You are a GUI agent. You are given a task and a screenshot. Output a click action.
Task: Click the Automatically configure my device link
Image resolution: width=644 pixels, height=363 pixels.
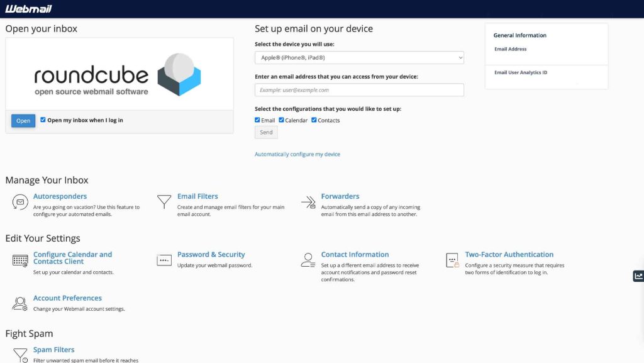pyautogui.click(x=296, y=154)
